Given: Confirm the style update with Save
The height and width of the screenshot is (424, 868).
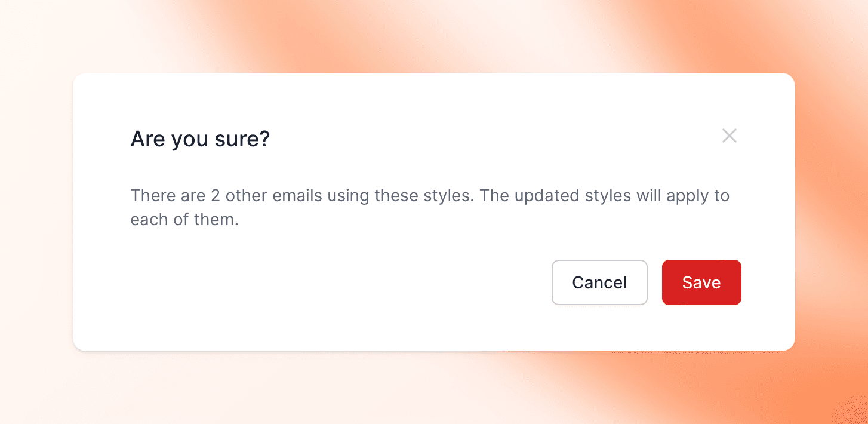Looking at the screenshot, I should [x=701, y=282].
